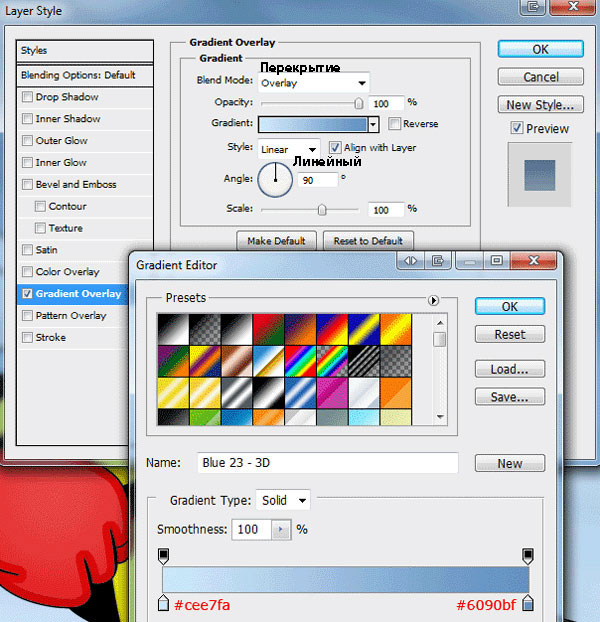Image resolution: width=600 pixels, height=622 pixels.
Task: Select the red-to-green gradient preset
Action: (268, 329)
